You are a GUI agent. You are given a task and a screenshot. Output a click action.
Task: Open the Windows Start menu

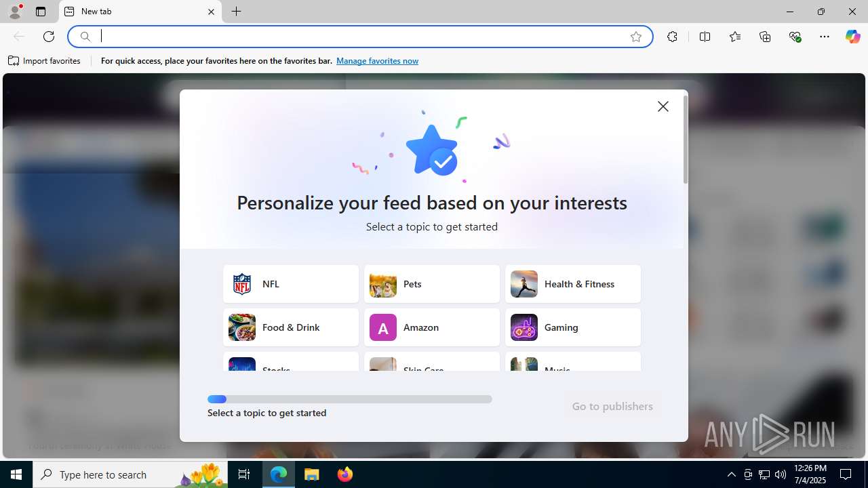point(16,474)
